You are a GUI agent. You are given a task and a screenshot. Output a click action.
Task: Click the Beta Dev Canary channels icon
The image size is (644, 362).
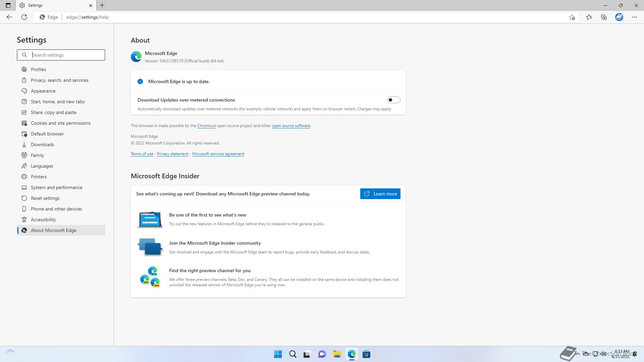[150, 277]
